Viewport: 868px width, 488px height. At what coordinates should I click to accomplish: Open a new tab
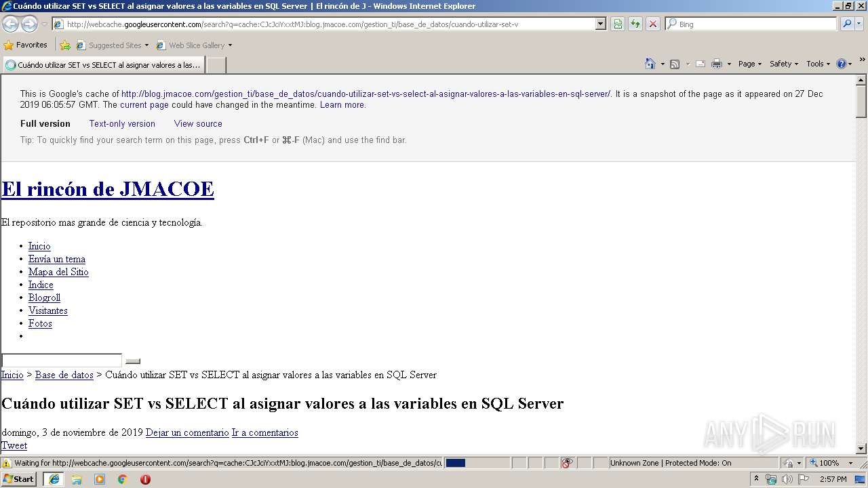(x=216, y=65)
